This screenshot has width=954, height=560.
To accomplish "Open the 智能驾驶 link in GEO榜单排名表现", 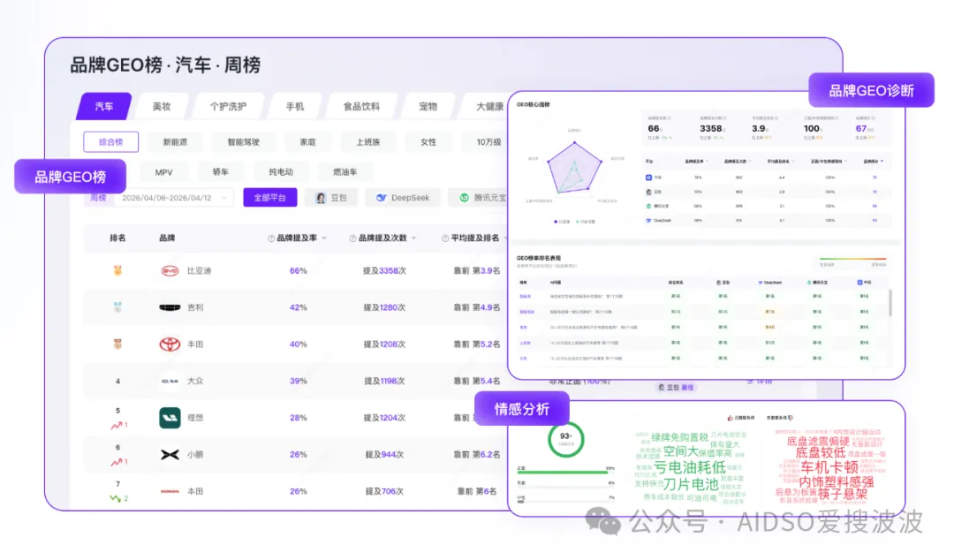I will click(526, 312).
